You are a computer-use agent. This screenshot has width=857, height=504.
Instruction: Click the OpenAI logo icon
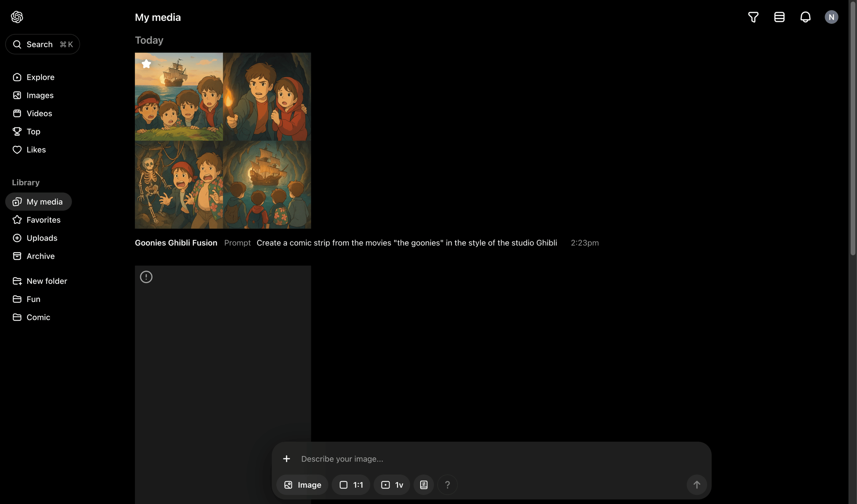click(x=17, y=17)
